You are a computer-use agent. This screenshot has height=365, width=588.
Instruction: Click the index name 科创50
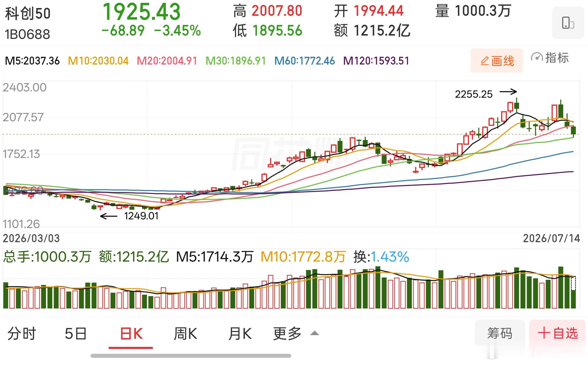pos(28,13)
